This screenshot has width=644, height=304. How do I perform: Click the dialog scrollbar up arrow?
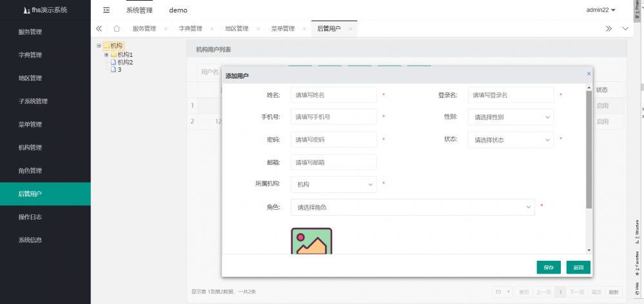589,88
